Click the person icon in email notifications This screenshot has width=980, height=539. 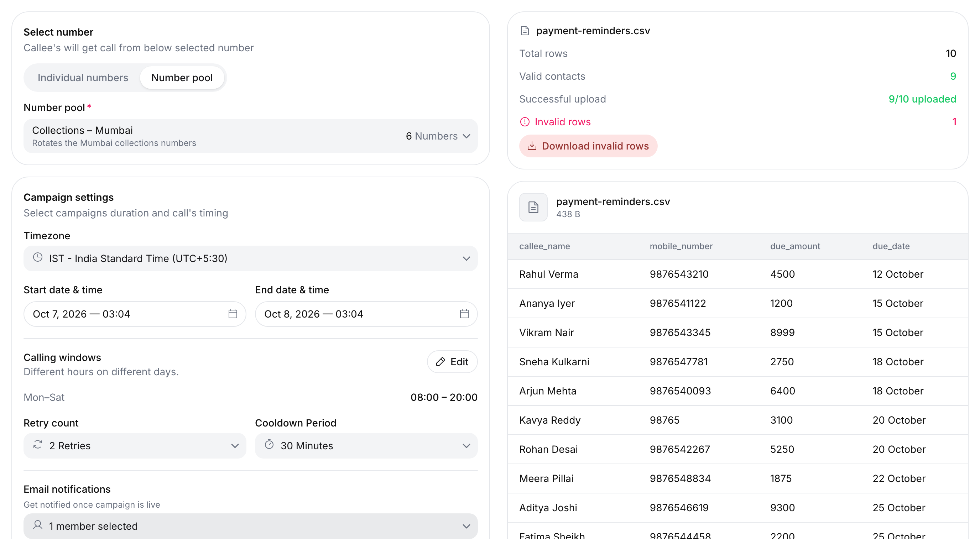point(38,525)
